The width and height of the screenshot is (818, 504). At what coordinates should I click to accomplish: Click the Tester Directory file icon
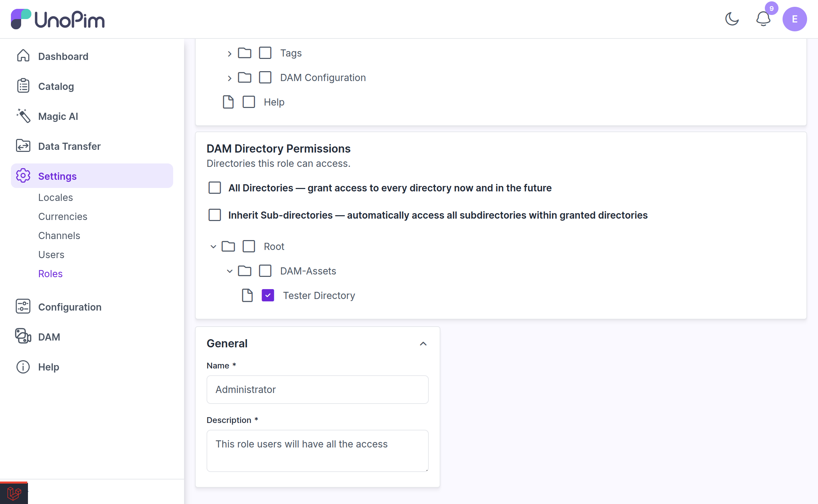click(x=247, y=296)
